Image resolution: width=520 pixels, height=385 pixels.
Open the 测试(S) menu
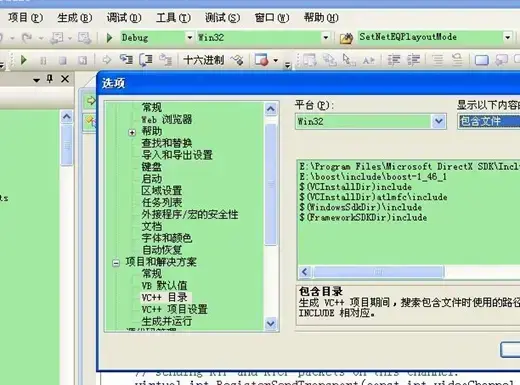coord(222,18)
